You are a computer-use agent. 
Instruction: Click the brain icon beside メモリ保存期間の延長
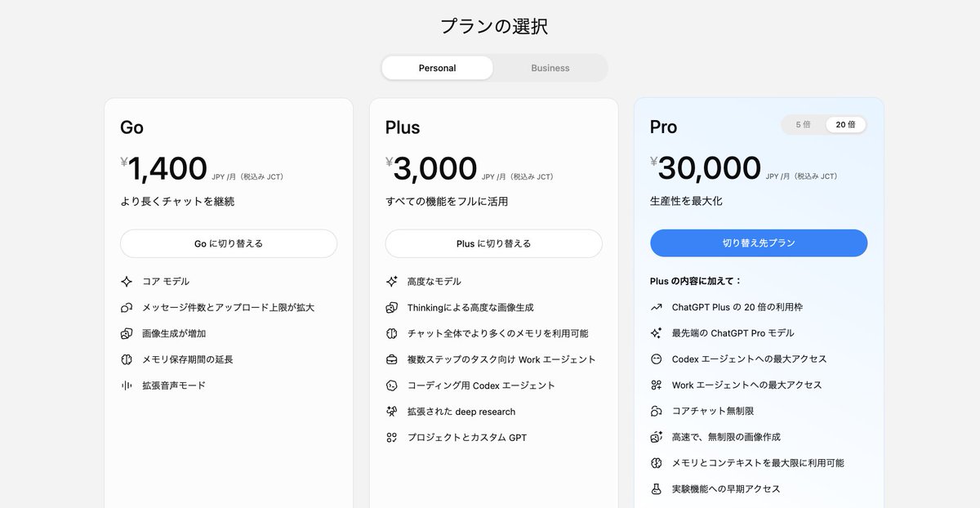[x=127, y=359]
